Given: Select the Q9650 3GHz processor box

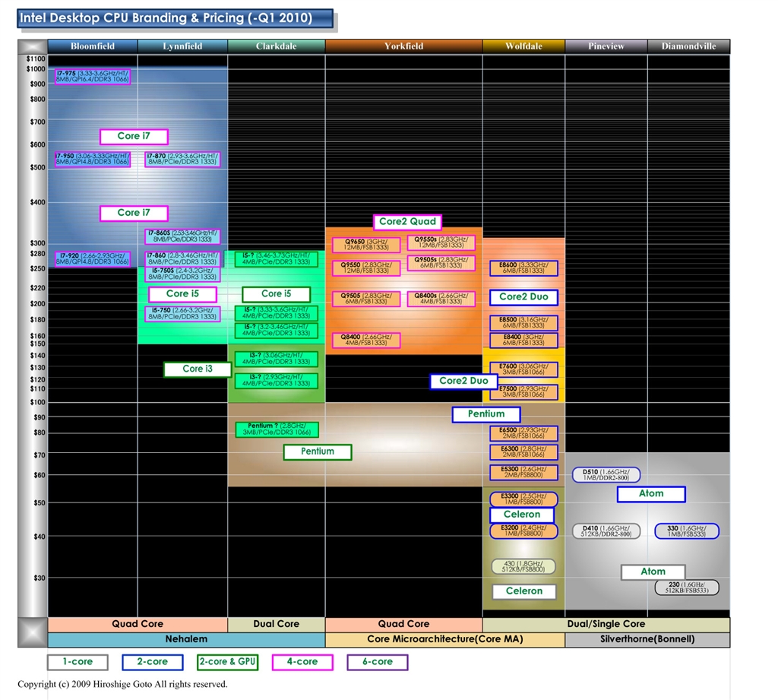Looking at the screenshot, I should pos(366,245).
